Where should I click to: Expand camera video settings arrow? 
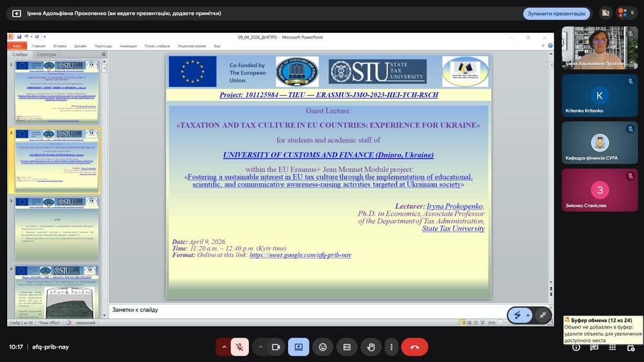tap(260, 347)
